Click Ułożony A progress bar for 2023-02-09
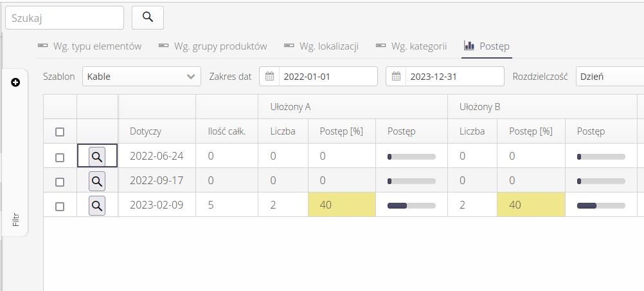The image size is (644, 291). tap(411, 206)
